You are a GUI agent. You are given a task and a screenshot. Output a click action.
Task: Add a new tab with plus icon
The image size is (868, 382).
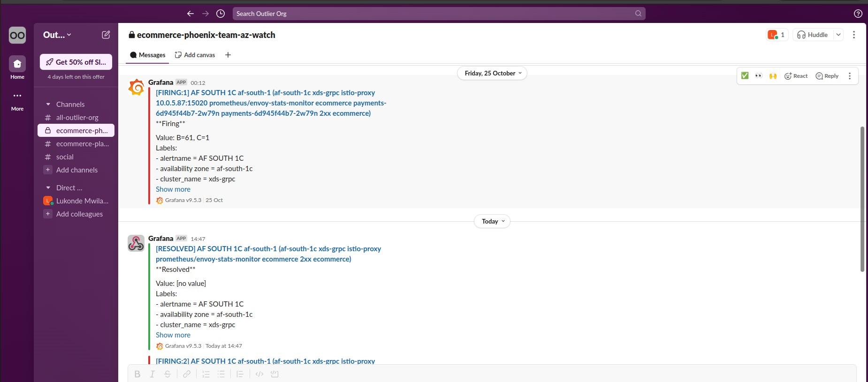(228, 55)
